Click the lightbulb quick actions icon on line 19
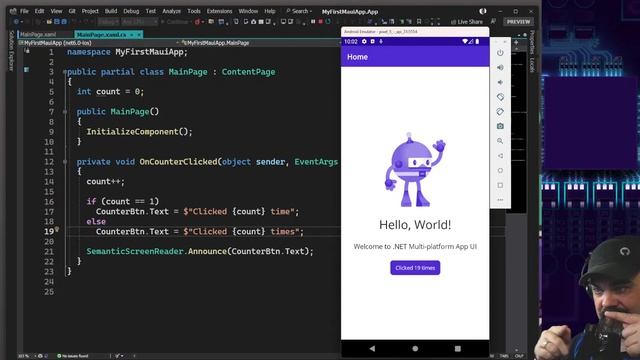Screen dimensions: 640x360 click(x=57, y=230)
